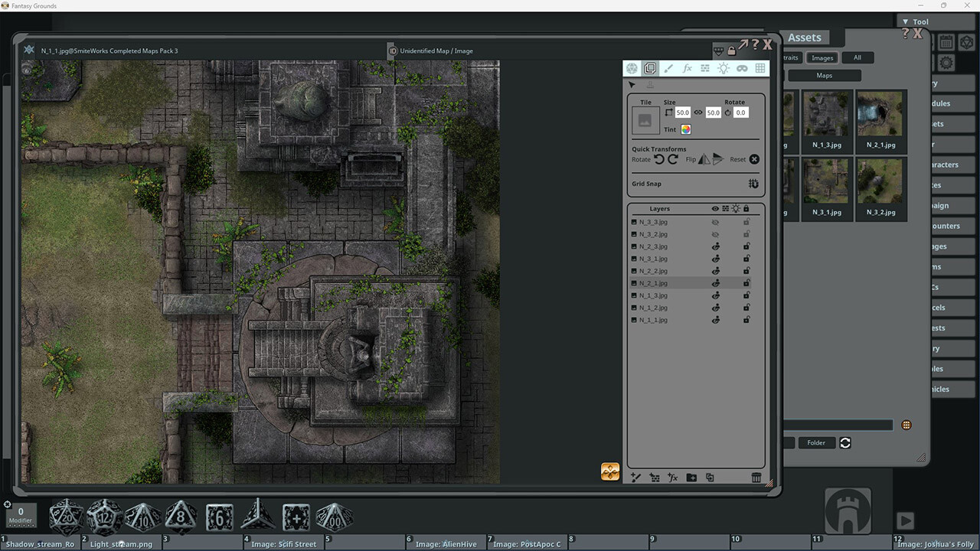
Task: Delete layer using the trash can icon
Action: click(756, 478)
